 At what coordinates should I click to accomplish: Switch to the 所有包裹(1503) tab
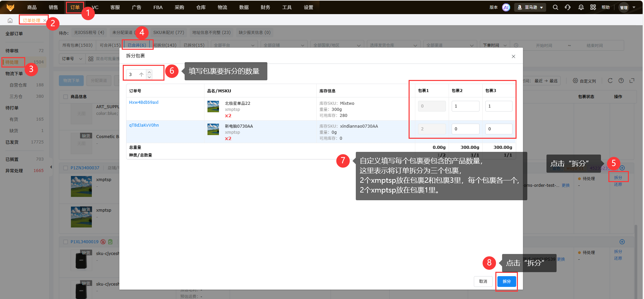(x=77, y=45)
